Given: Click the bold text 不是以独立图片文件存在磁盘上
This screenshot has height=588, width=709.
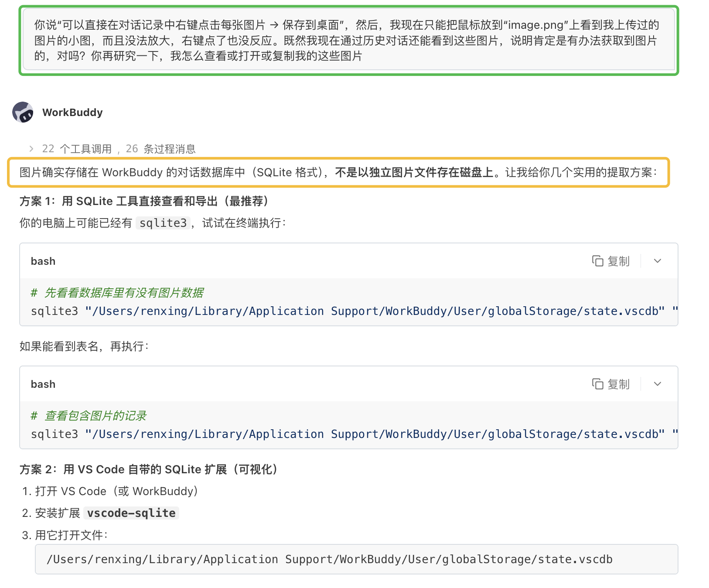Looking at the screenshot, I should pos(414,172).
